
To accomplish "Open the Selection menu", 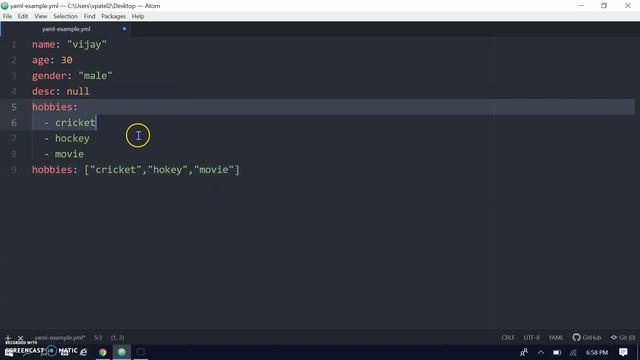I will (65, 16).
